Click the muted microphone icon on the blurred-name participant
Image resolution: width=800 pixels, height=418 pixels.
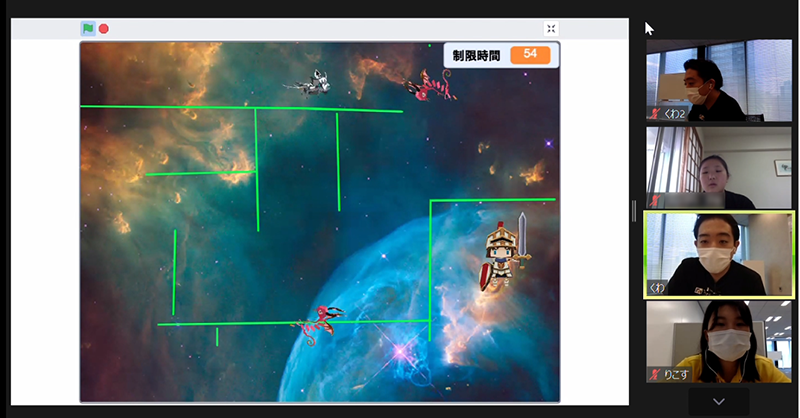pyautogui.click(x=656, y=200)
